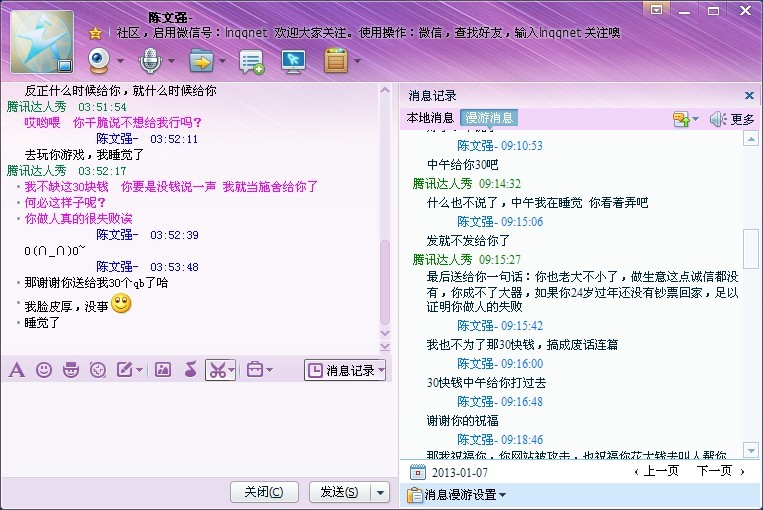
Task: Click contact name 陈文强- in title
Action: (x=171, y=18)
